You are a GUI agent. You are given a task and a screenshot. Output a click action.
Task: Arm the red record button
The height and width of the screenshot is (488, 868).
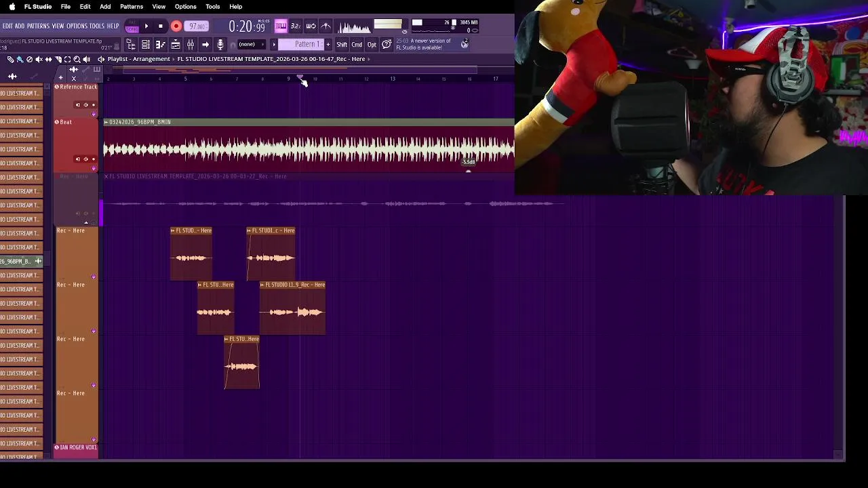176,26
